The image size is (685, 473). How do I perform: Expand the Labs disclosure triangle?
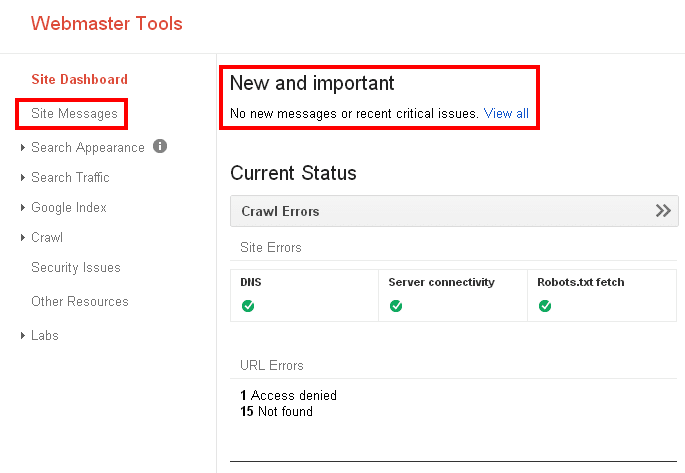coord(23,335)
